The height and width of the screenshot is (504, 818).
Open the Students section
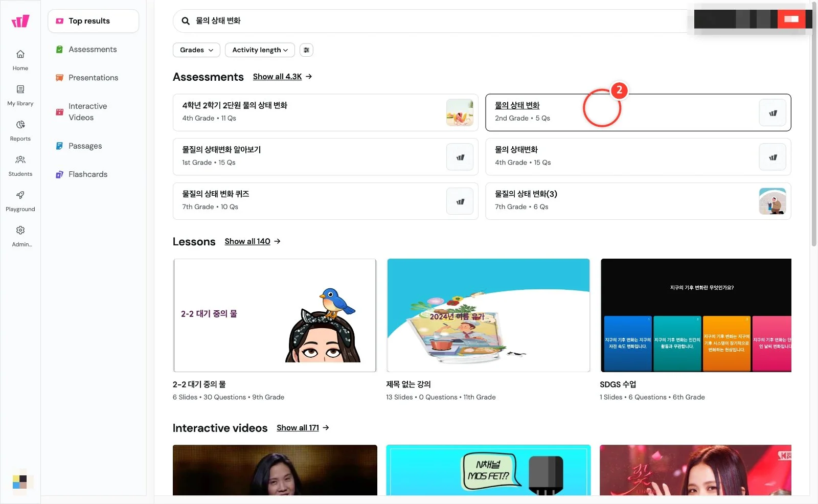pyautogui.click(x=20, y=166)
